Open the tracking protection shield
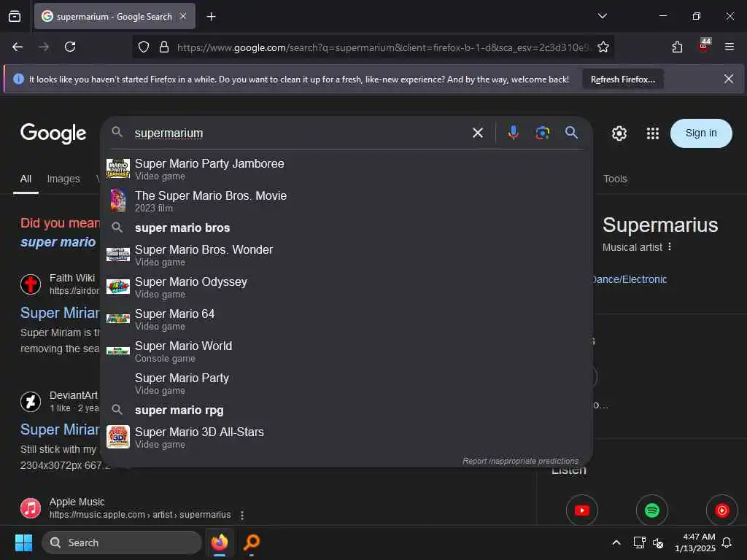747x560 pixels. tap(144, 47)
